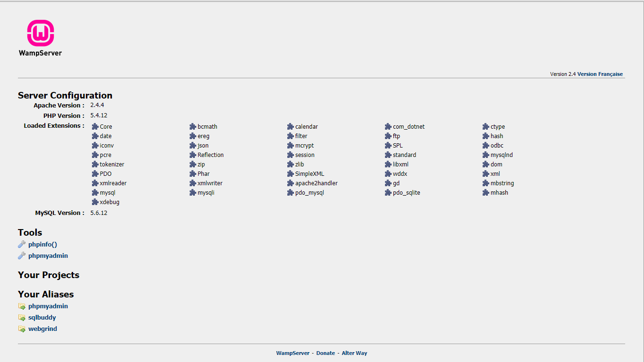644x362 pixels.
Task: Click the puzzle icon beside bcmath
Action: coord(193,127)
